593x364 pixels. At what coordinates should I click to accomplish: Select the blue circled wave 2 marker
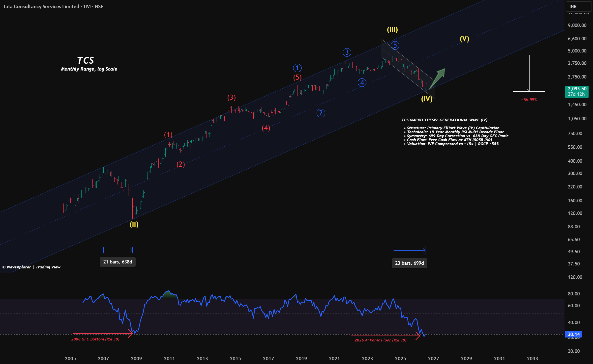point(321,113)
